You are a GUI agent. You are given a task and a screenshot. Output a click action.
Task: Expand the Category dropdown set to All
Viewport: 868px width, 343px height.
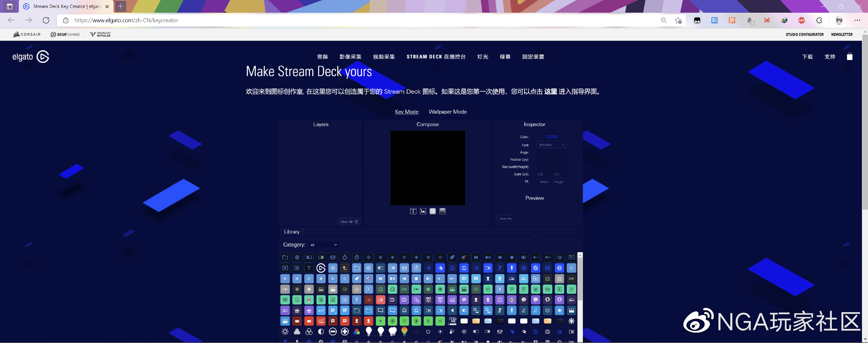[323, 245]
